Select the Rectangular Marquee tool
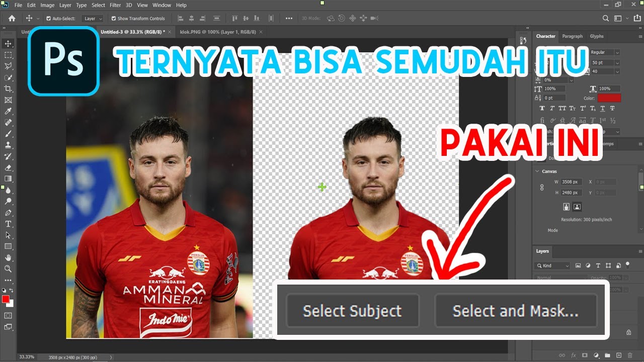 [8, 55]
